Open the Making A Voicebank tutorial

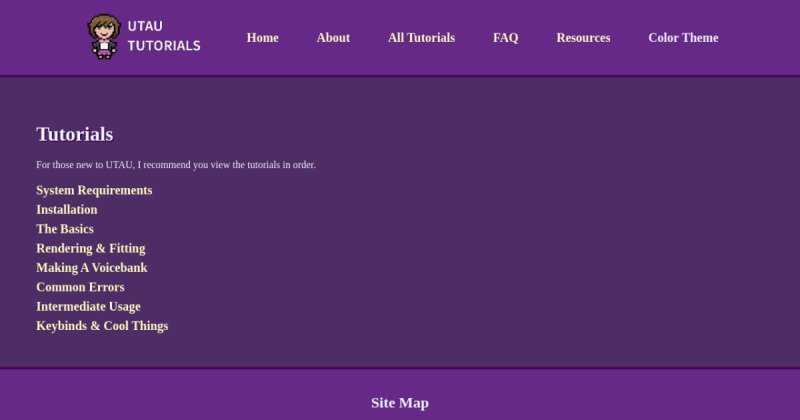coord(92,268)
